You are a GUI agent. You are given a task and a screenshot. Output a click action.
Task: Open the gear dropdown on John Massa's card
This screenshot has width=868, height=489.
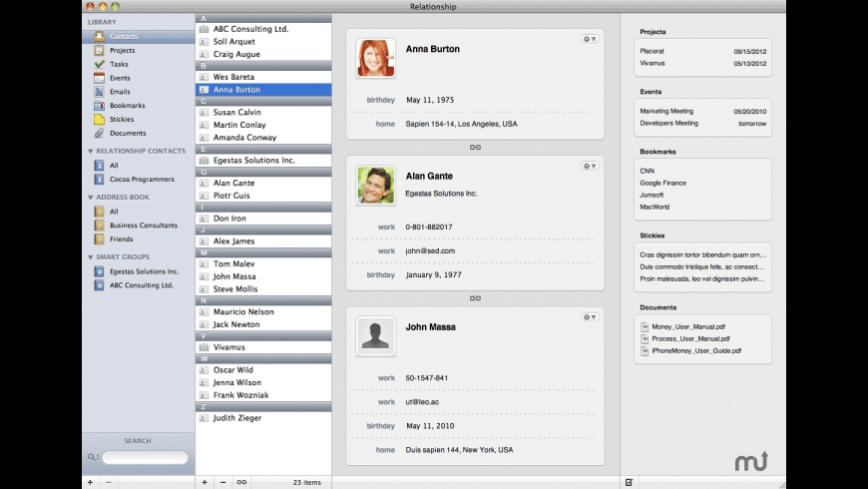click(589, 316)
